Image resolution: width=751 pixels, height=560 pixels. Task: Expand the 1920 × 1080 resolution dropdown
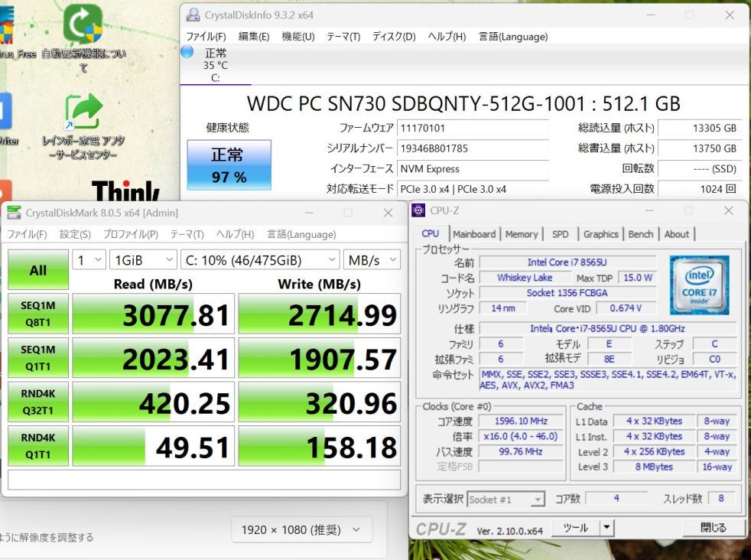click(301, 529)
